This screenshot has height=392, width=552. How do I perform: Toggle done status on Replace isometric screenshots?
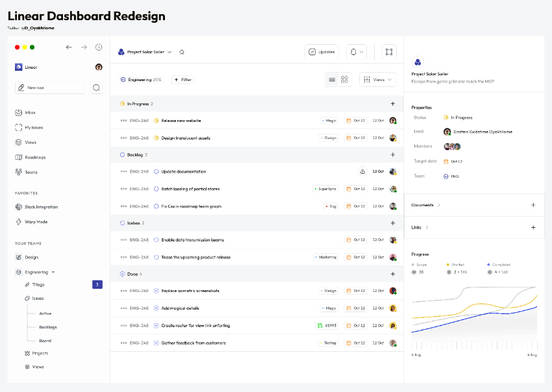(156, 291)
